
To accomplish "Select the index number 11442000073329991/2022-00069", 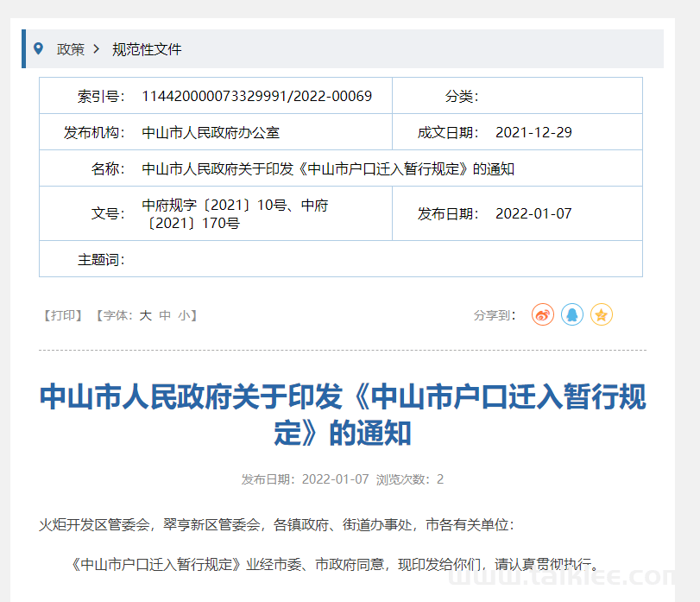I will [x=256, y=96].
